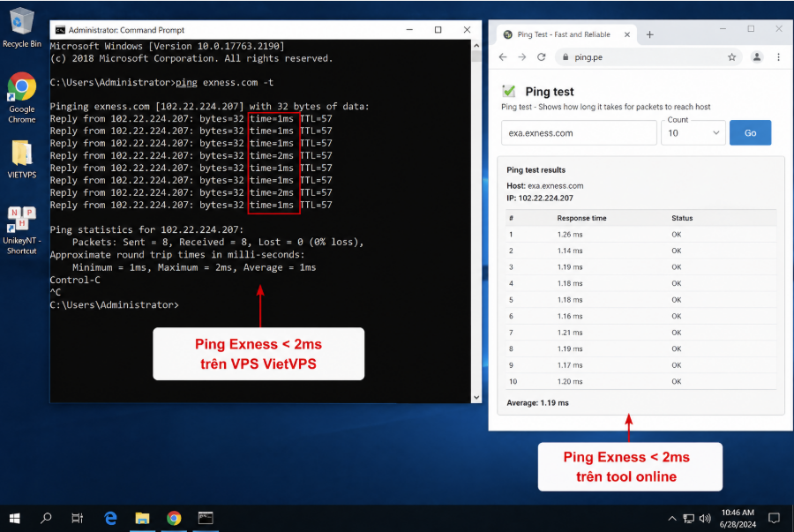794x532 pixels.
Task: Open the network status tray icon
Action: point(688,519)
